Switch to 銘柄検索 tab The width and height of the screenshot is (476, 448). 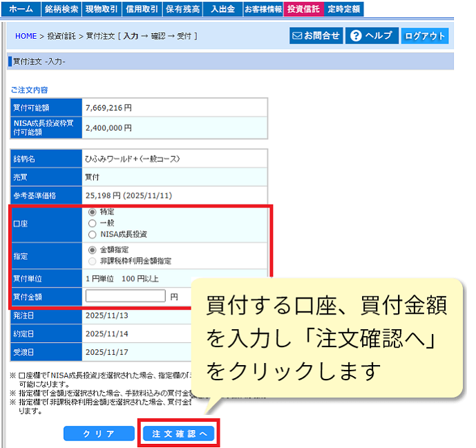(x=62, y=9)
